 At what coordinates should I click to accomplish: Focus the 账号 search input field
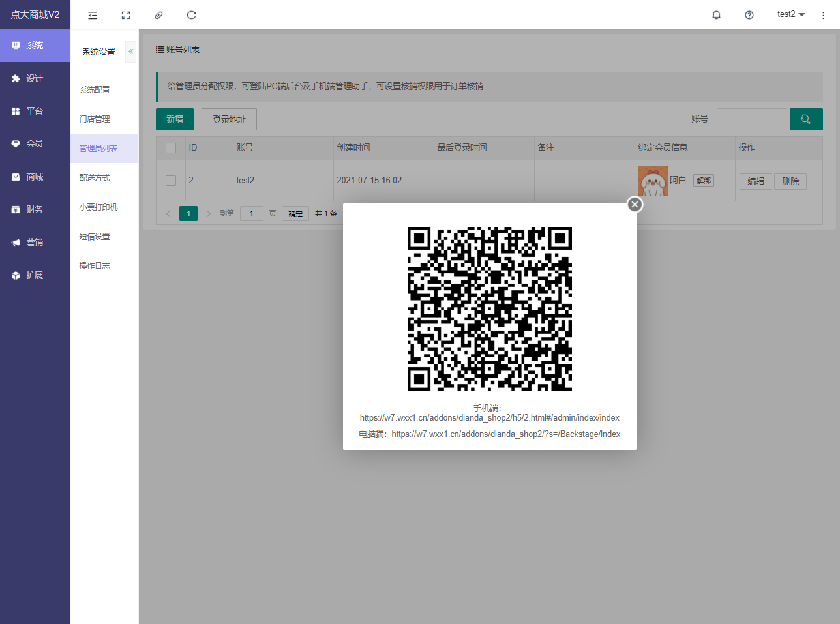point(752,119)
